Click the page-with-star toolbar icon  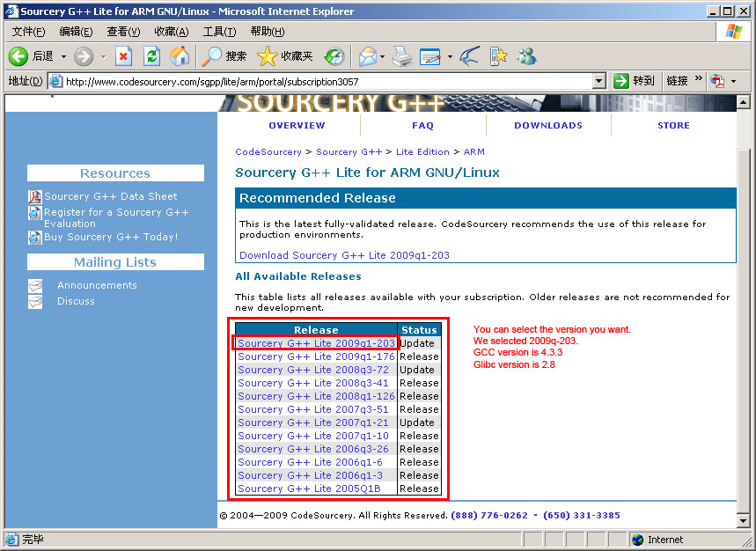coord(498,56)
